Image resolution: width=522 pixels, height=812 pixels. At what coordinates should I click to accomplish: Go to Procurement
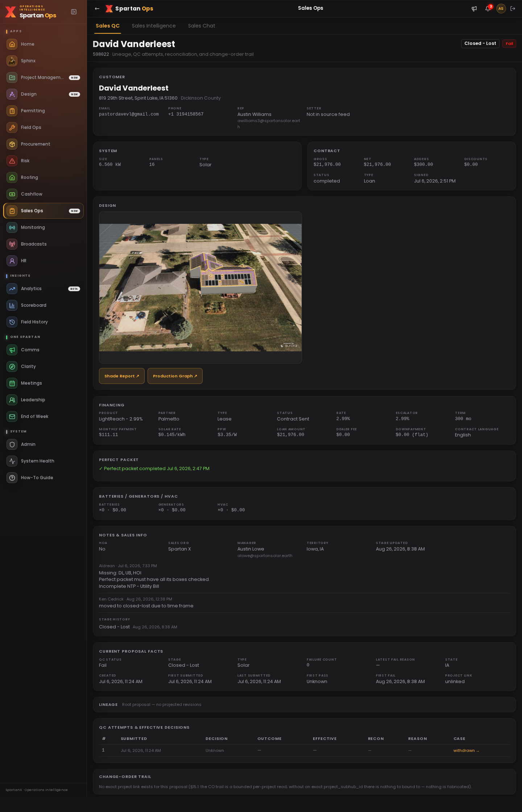coord(43,144)
